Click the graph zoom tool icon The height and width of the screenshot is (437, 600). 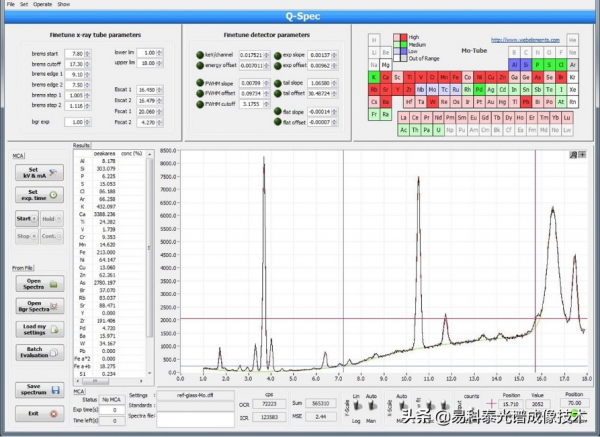[x=575, y=156]
